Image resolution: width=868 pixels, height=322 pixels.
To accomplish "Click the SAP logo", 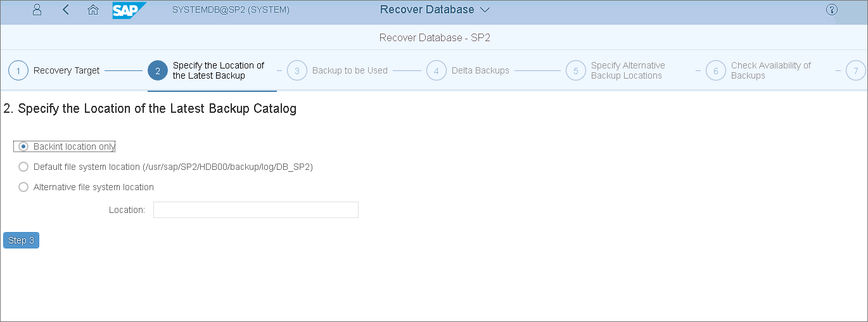I will point(129,10).
